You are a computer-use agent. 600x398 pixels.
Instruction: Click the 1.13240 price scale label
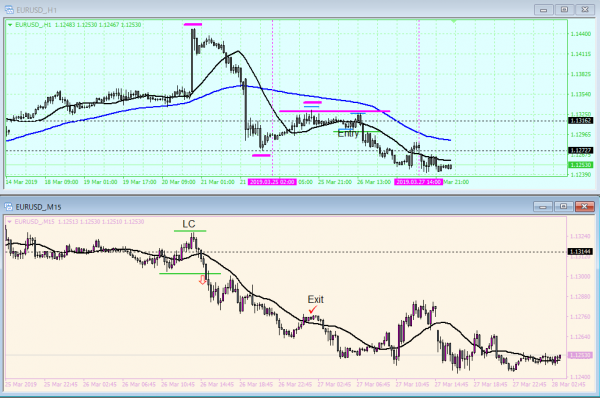(580, 237)
